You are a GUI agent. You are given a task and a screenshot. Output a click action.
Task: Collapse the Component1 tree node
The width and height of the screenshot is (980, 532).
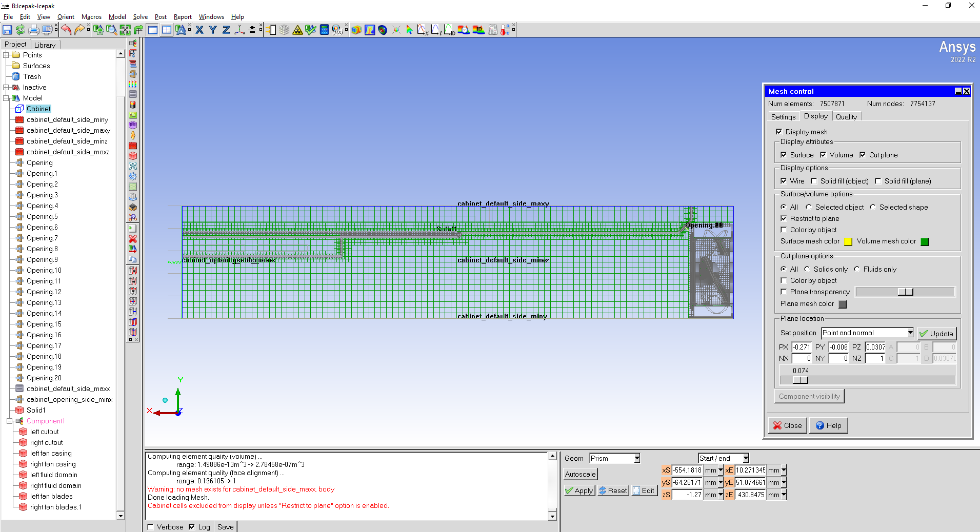click(x=9, y=421)
